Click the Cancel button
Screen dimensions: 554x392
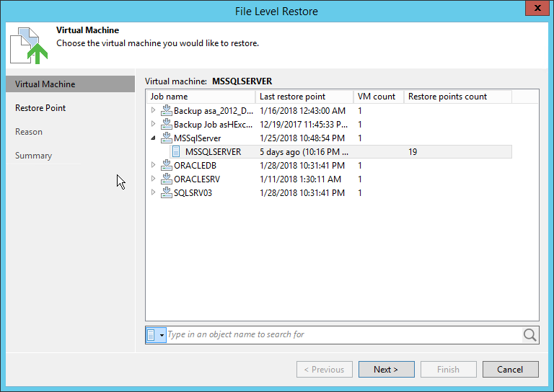(511, 370)
